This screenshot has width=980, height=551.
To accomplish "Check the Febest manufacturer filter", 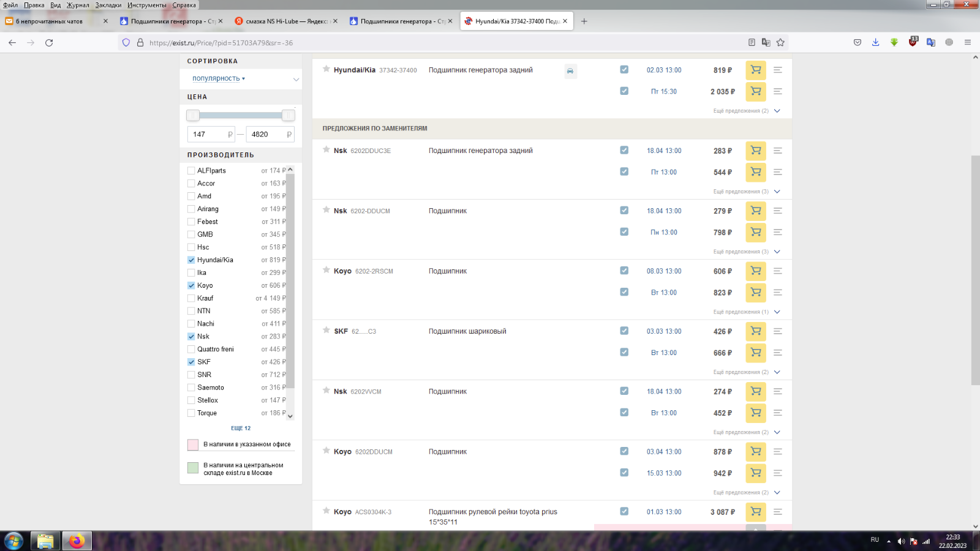I will pos(191,222).
